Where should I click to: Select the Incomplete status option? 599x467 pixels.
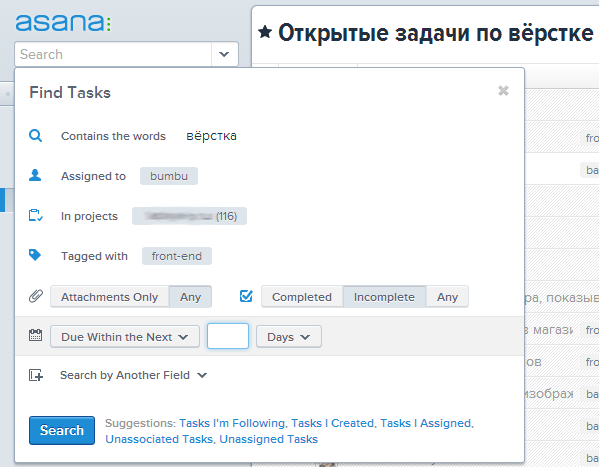(384, 297)
